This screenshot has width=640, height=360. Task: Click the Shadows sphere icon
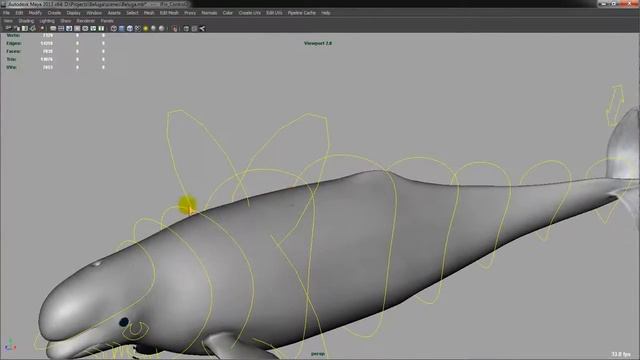click(x=153, y=29)
